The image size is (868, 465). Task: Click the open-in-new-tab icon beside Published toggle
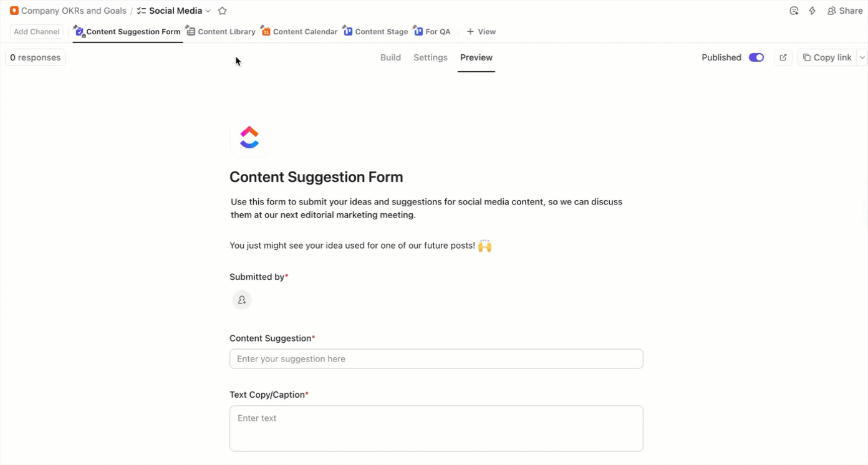pos(783,57)
